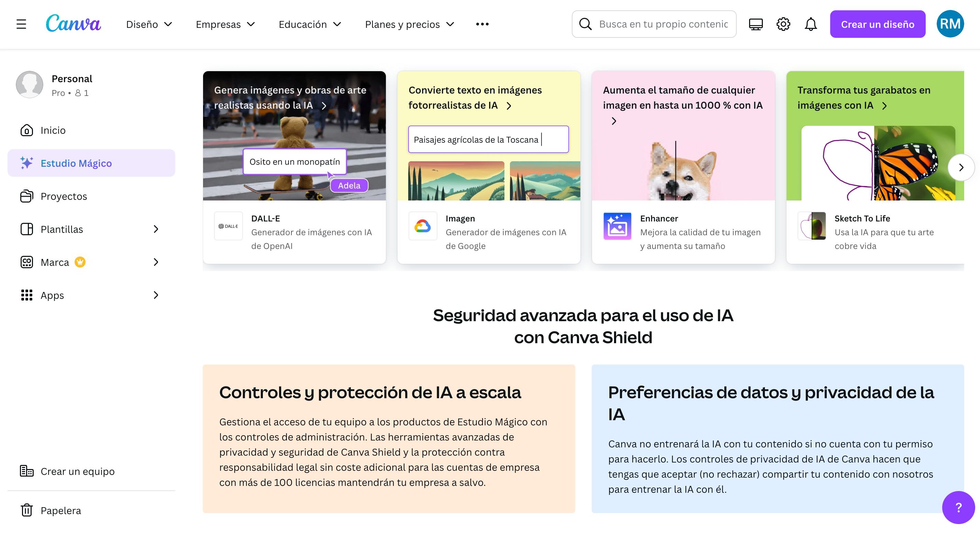Expand the Diseño dropdown menu
Viewport: 980px width, 533px height.
(x=149, y=24)
